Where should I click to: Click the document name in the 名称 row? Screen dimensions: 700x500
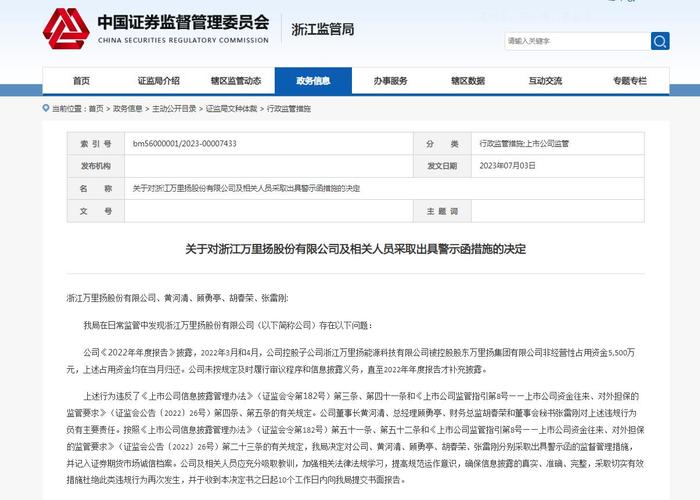(x=246, y=188)
